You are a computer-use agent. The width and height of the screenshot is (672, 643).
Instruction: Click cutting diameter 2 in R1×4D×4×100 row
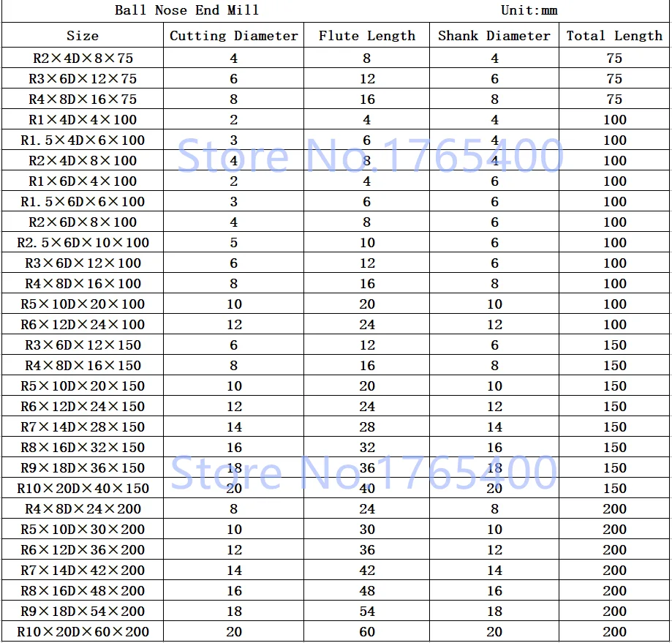(233, 119)
